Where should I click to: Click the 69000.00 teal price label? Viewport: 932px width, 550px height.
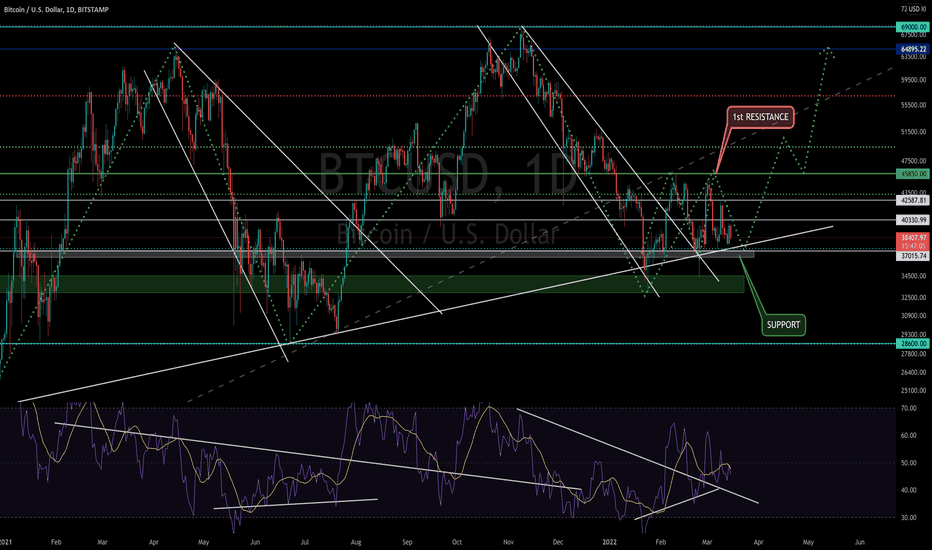pyautogui.click(x=913, y=27)
